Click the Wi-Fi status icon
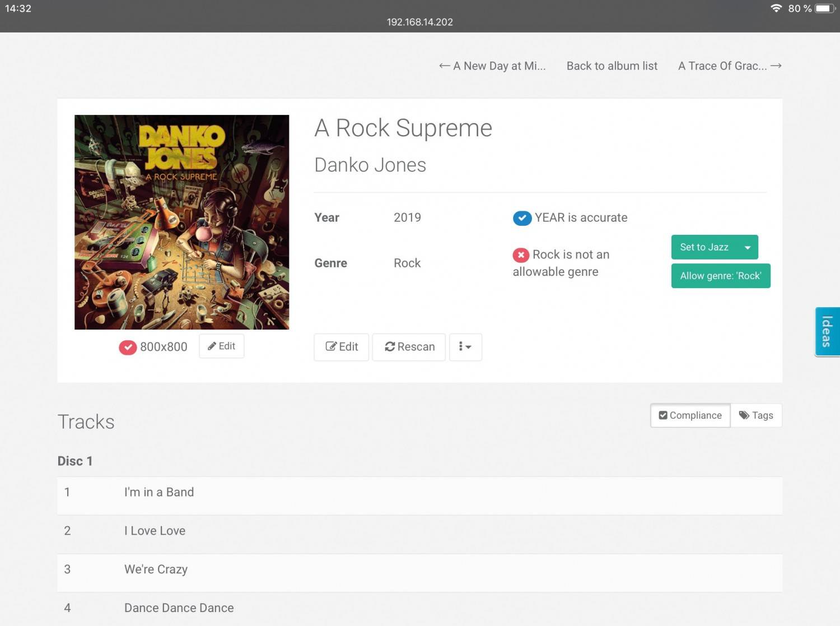Viewport: 840px width, 626px height. pyautogui.click(x=776, y=8)
